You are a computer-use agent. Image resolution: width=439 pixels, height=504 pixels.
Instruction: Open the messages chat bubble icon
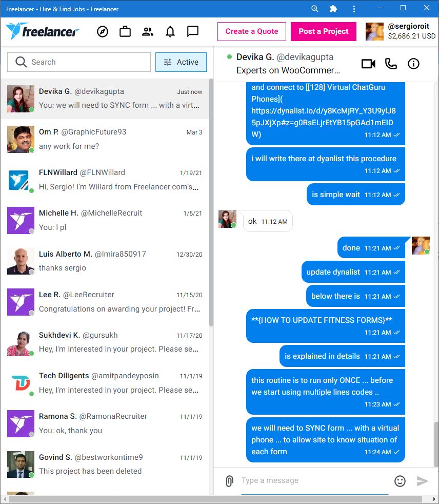click(193, 31)
